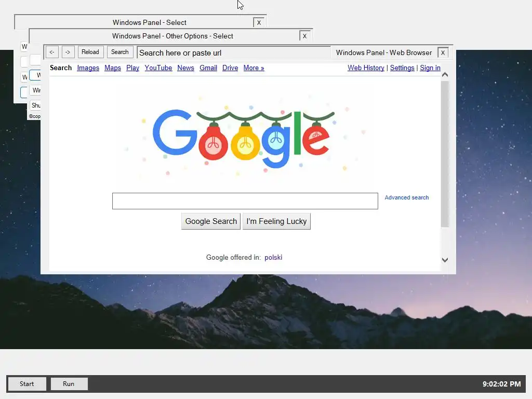
Task: Reload the web browser page
Action: tap(90, 52)
